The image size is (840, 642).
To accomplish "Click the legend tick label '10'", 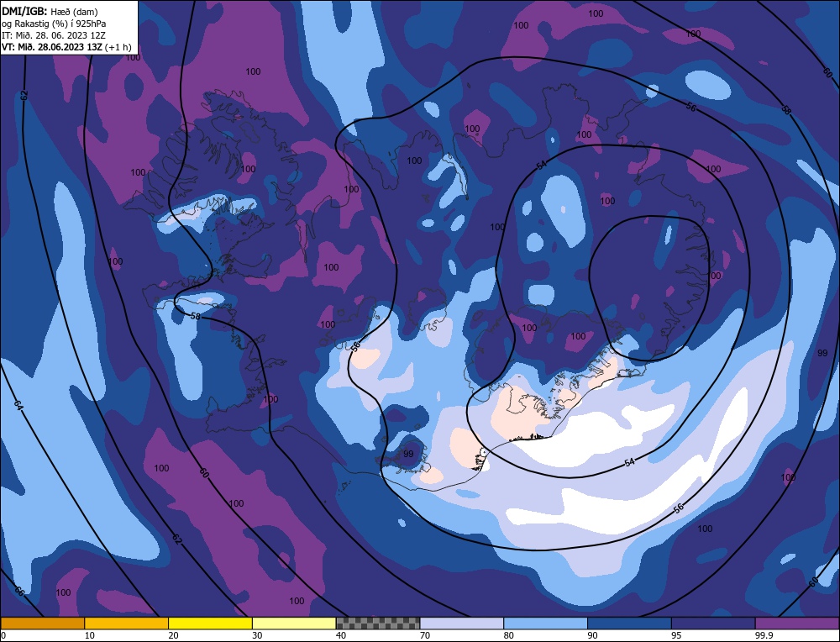I will click(x=90, y=635).
